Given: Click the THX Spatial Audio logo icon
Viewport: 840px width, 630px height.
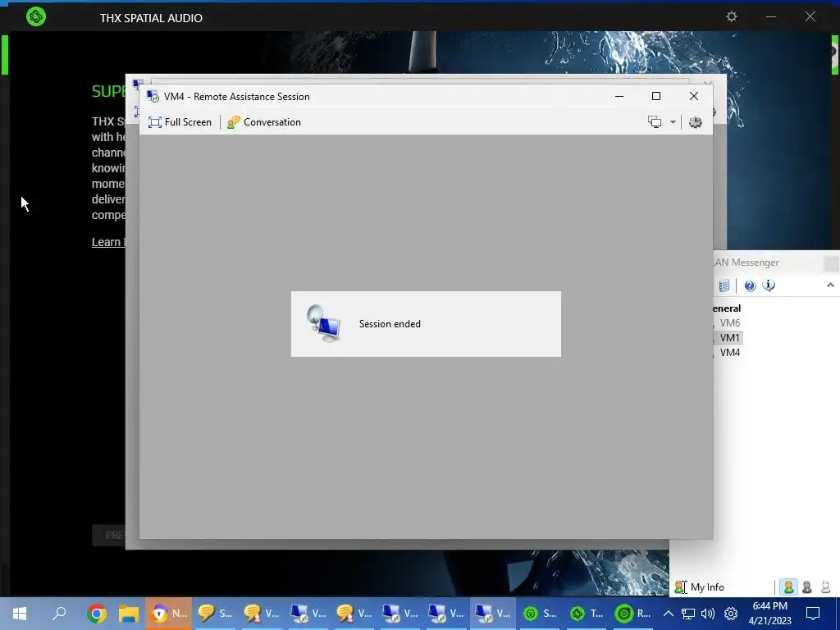Looking at the screenshot, I should [x=36, y=16].
